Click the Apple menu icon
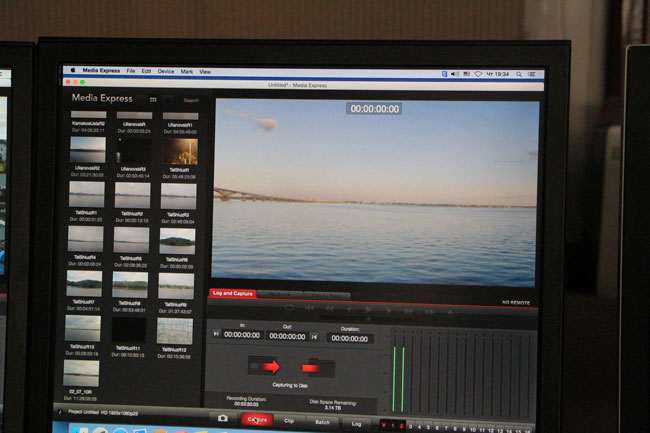 [72, 72]
